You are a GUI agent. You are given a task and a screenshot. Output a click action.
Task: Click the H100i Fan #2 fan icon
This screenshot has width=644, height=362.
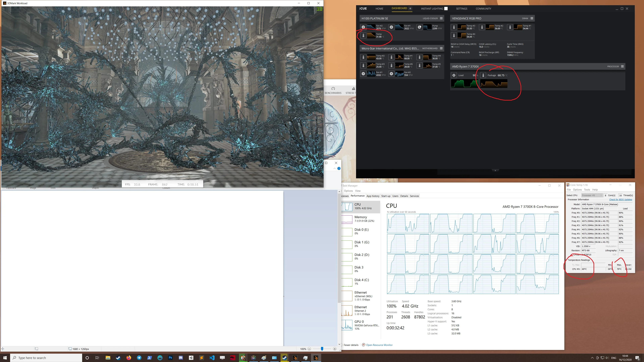click(363, 27)
